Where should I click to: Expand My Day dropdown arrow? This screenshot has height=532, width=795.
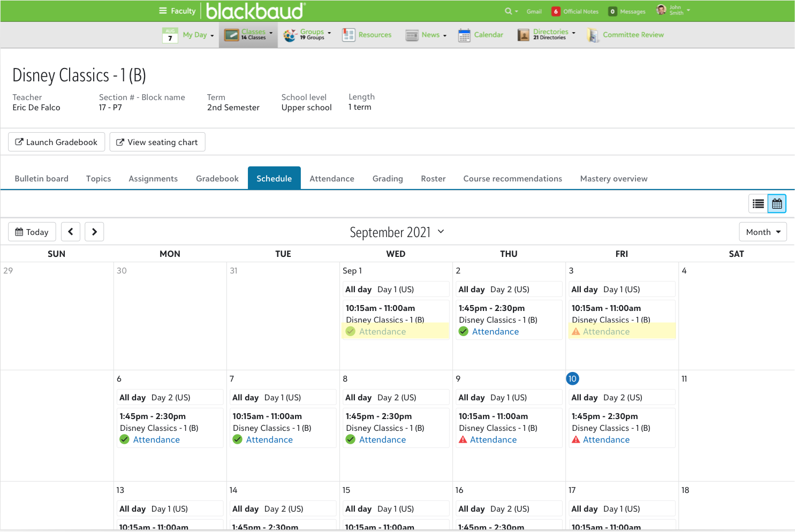tap(212, 36)
